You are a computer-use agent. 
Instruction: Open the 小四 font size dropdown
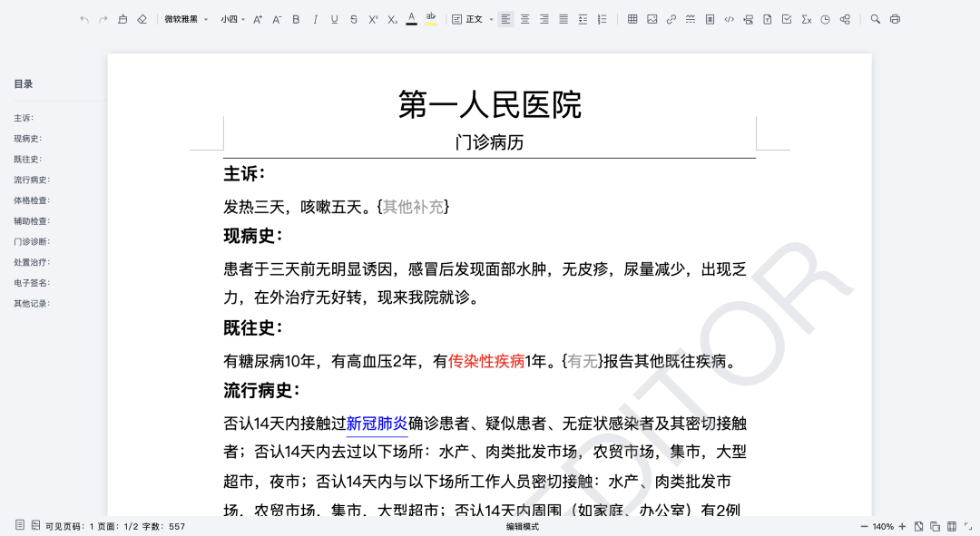click(x=230, y=18)
